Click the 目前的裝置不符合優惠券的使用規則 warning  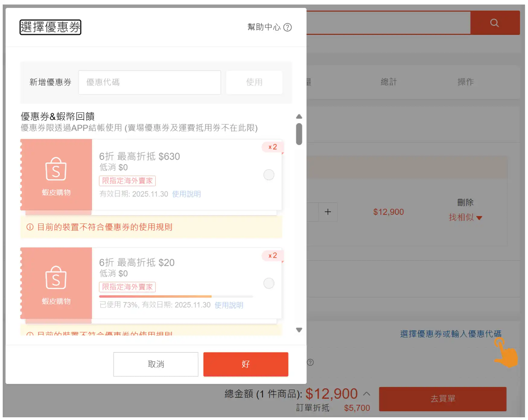pos(104,227)
